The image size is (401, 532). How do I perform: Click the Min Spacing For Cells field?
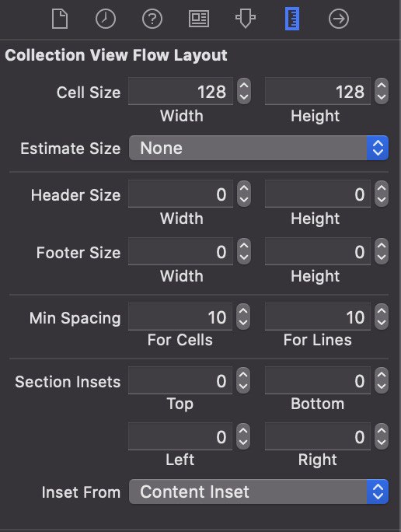pyautogui.click(x=180, y=317)
